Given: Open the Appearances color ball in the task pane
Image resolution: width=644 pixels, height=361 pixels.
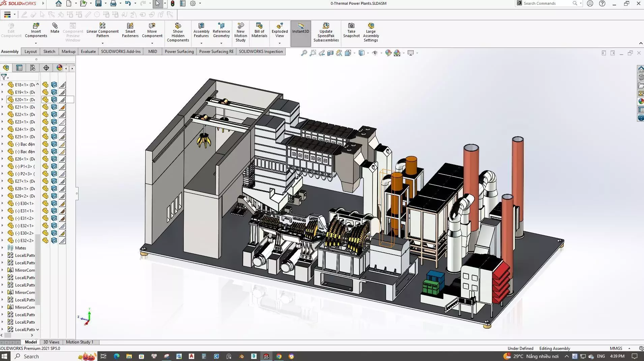Looking at the screenshot, I should (641, 101).
